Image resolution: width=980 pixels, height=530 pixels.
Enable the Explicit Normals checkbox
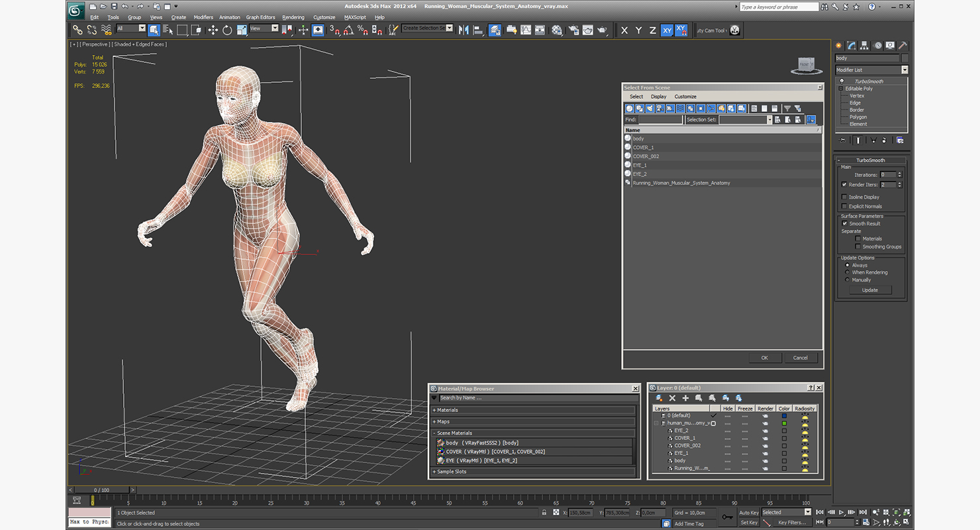coord(844,206)
